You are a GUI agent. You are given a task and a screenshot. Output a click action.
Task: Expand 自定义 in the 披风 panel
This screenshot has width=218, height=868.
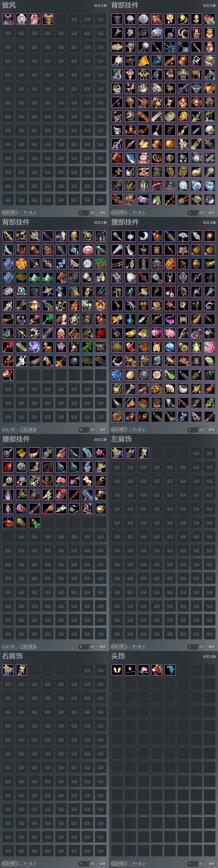click(100, 5)
